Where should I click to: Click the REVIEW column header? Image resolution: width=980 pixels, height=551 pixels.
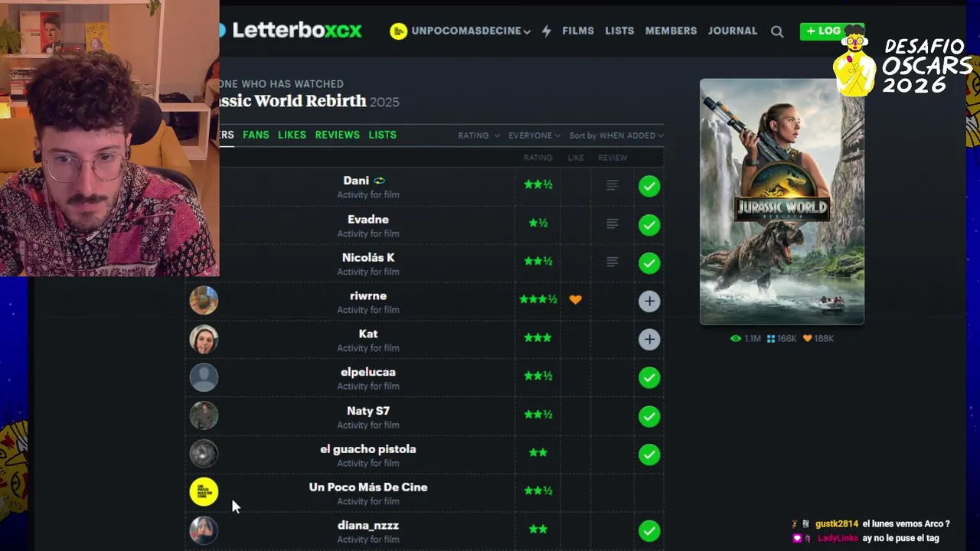[x=612, y=158]
